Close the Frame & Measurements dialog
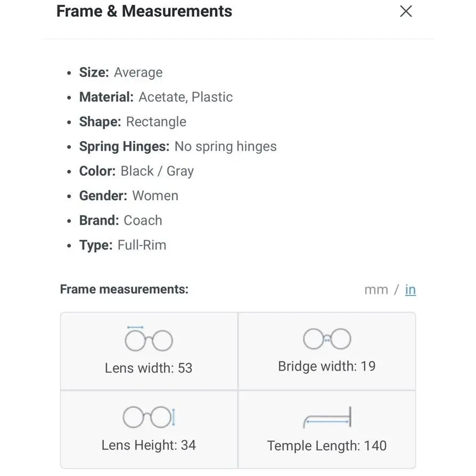476x476 pixels. tap(406, 12)
